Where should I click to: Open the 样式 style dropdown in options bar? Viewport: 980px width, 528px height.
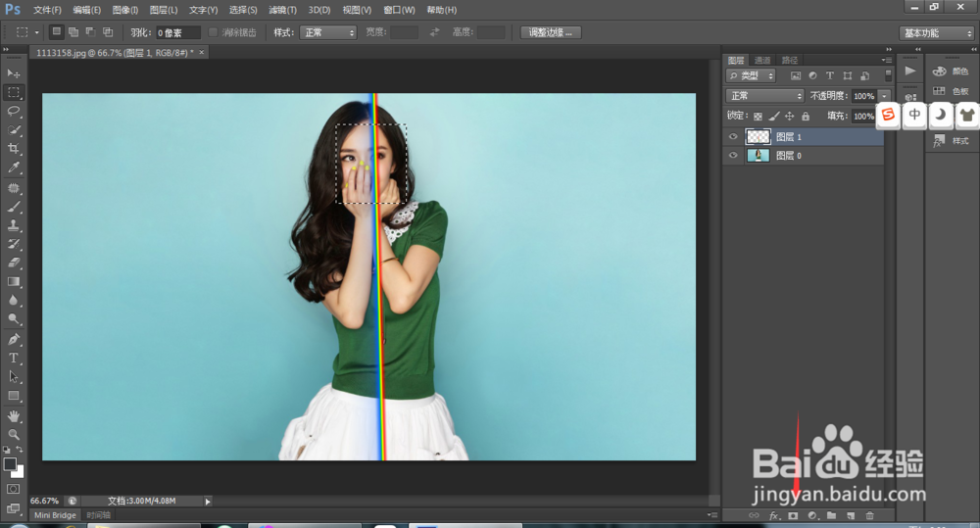pyautogui.click(x=328, y=32)
